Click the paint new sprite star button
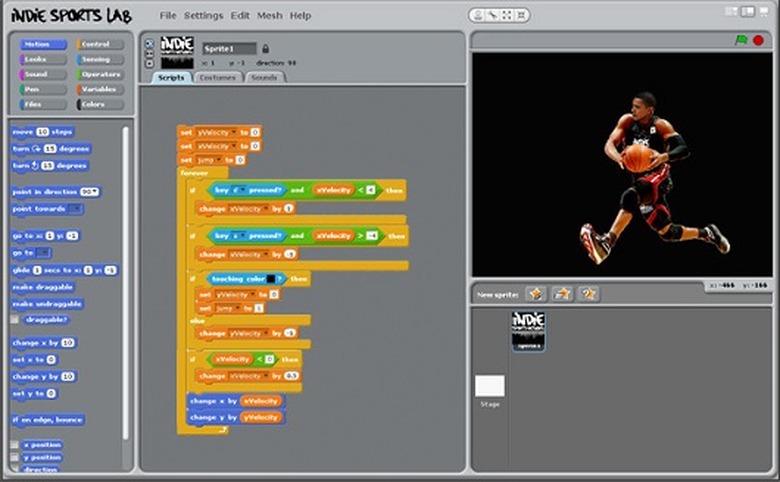Screen dimensions: 780x482 coord(535,293)
